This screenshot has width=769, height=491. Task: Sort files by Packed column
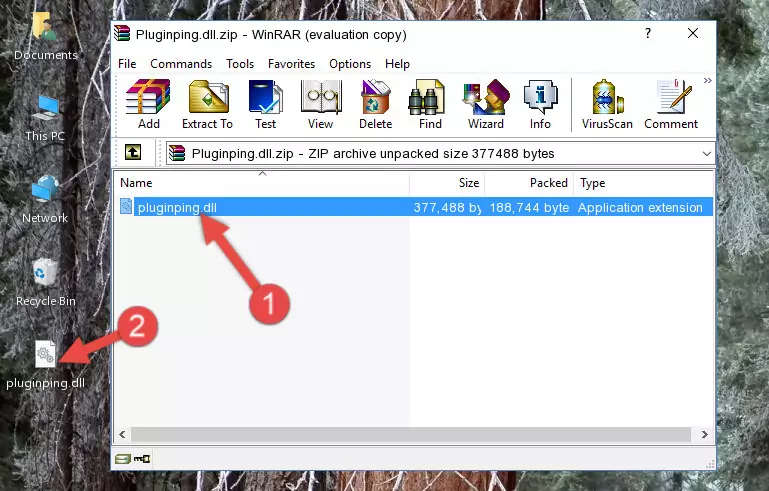pyautogui.click(x=529, y=183)
